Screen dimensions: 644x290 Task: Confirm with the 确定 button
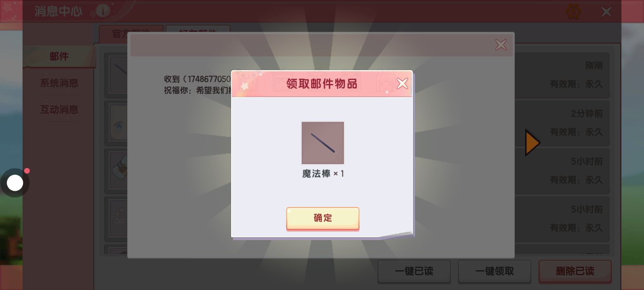point(322,218)
